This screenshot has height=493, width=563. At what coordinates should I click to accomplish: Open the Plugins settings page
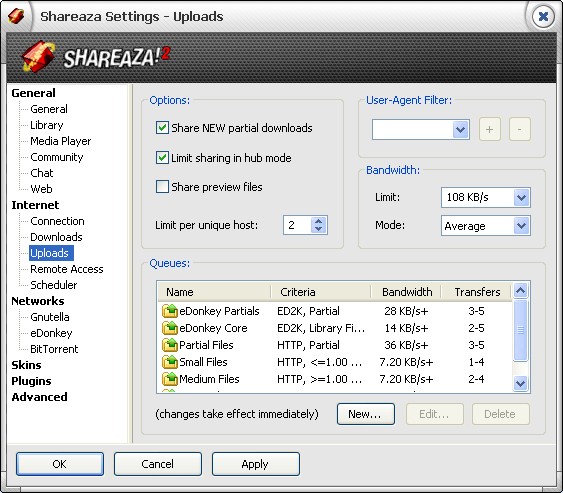31,381
